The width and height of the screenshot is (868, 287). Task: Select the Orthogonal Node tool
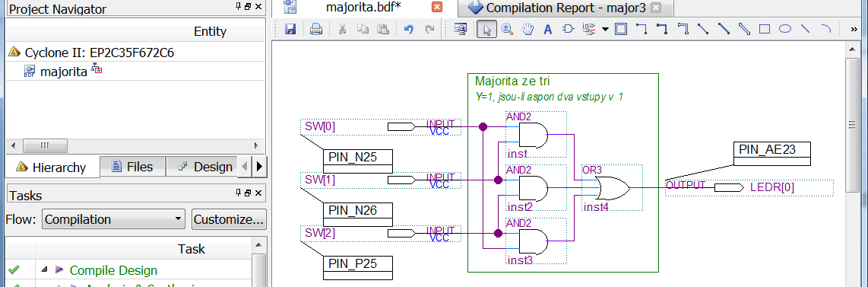[641, 30]
